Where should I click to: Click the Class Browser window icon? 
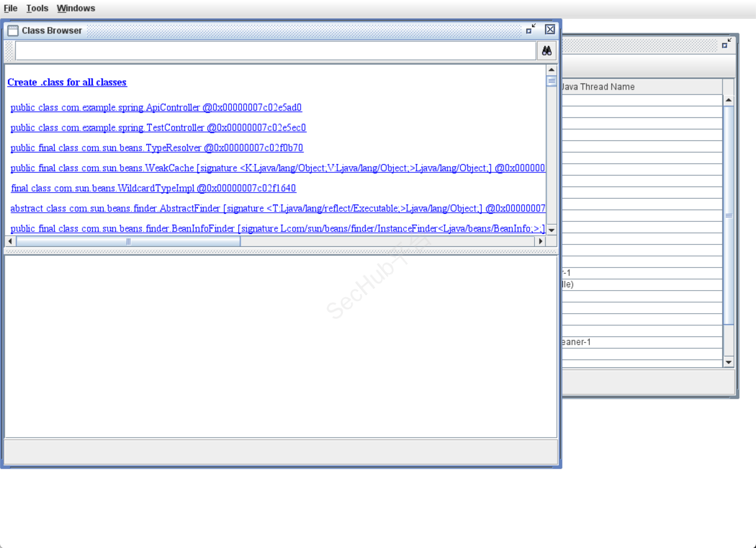coord(13,31)
